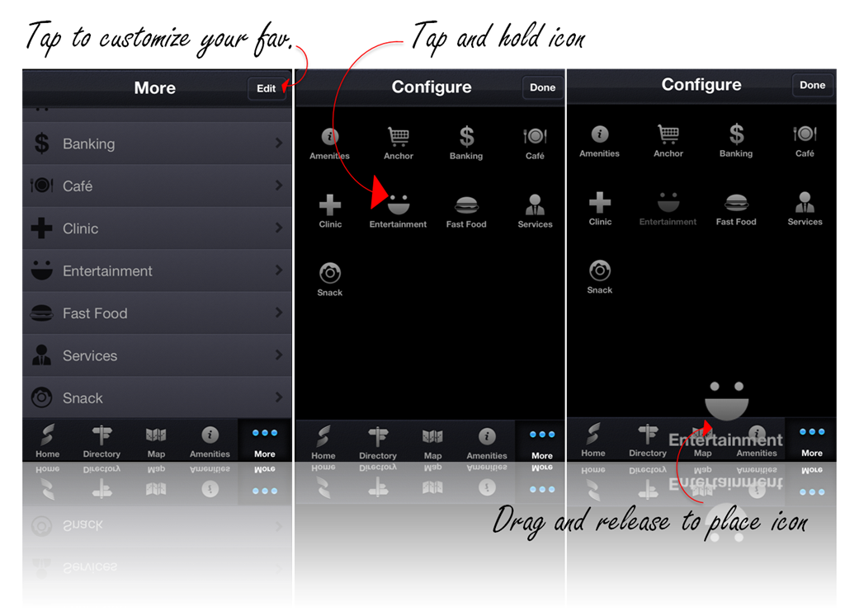845x616 pixels.
Task: Open Fast Food row in More list
Action: pyautogui.click(x=158, y=313)
